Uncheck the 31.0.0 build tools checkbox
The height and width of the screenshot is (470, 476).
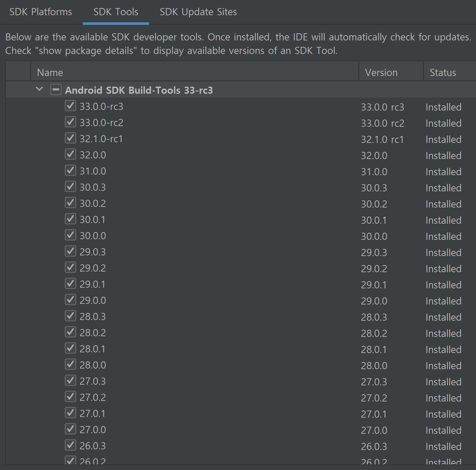click(70, 170)
